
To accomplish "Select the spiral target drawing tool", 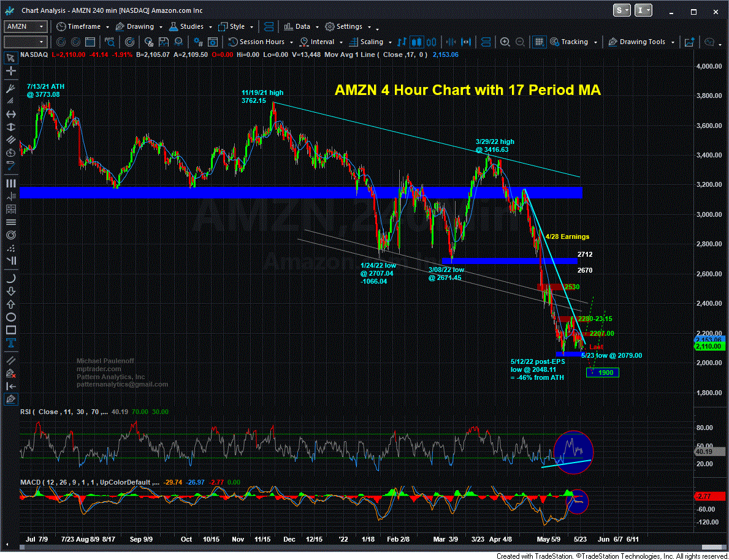I will click(10, 235).
